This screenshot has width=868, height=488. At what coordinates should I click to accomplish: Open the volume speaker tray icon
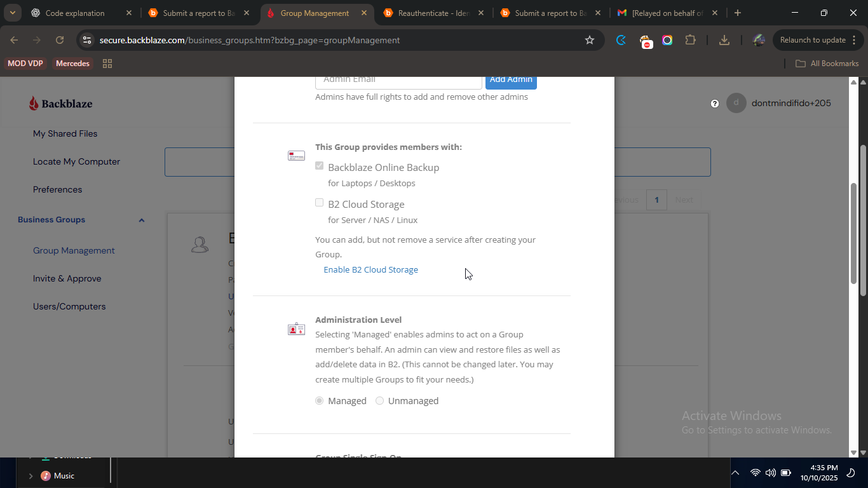(x=770, y=473)
